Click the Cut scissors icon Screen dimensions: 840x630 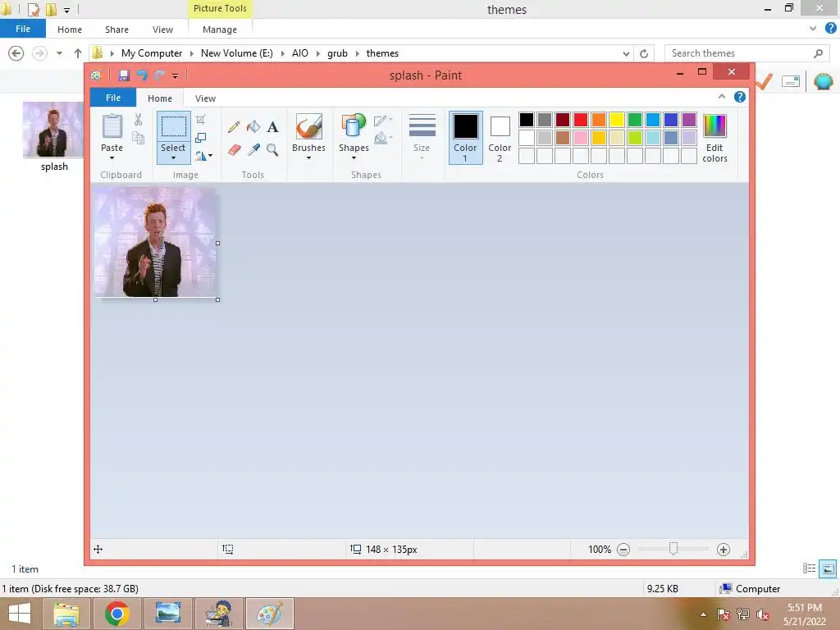(138, 120)
